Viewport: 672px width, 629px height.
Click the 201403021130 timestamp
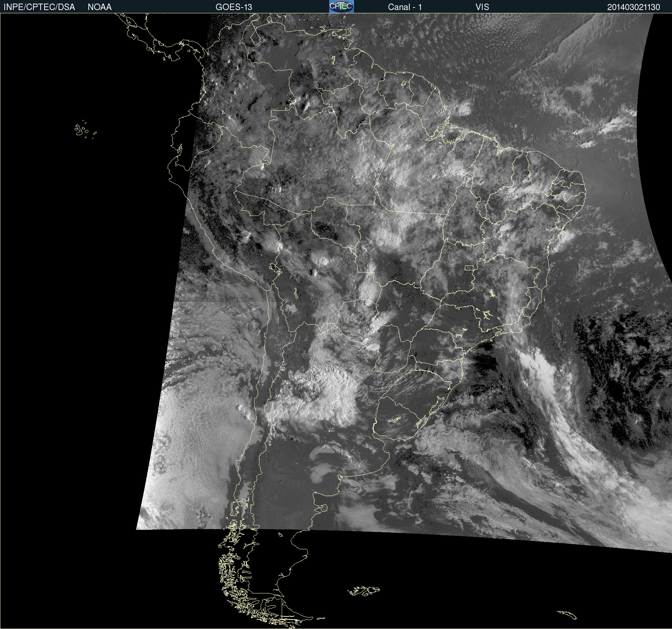[634, 7]
